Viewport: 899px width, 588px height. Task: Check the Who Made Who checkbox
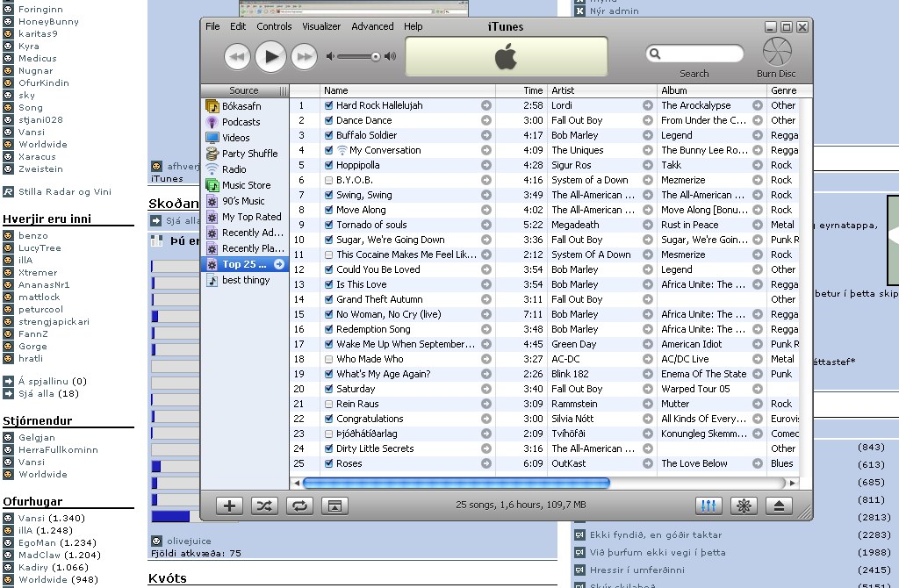click(328, 359)
